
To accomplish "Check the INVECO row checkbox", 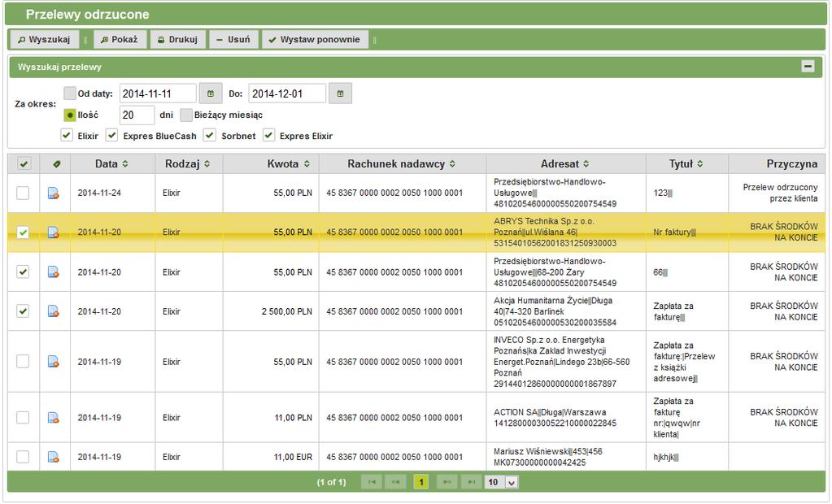I will point(23,362).
